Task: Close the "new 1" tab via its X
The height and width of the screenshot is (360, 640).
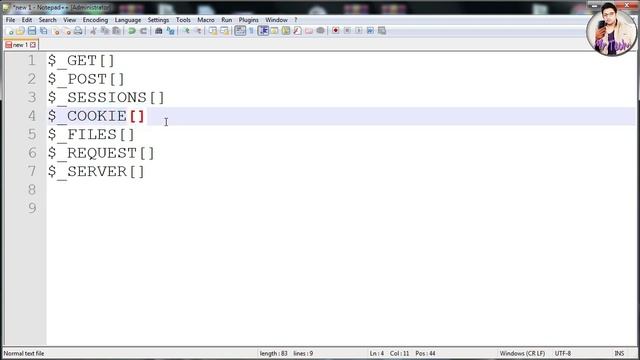Action: pos(33,45)
